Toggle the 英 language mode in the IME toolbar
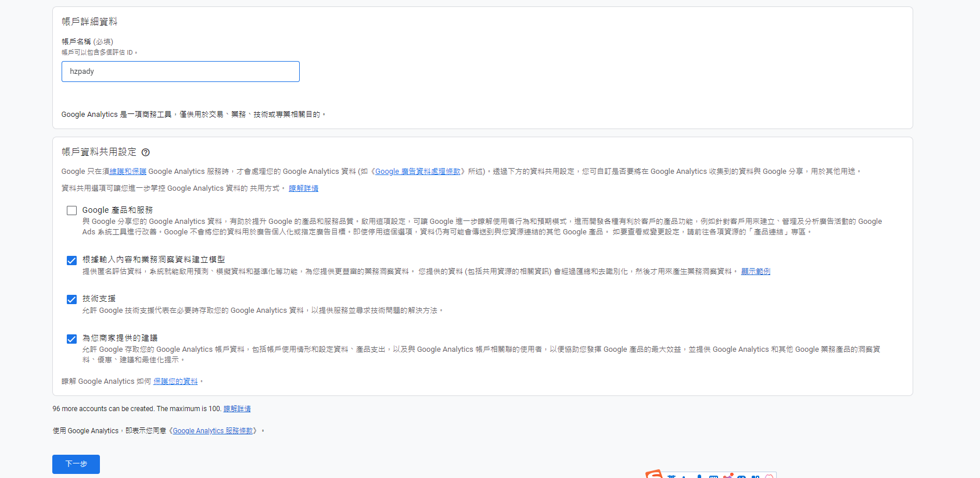The height and width of the screenshot is (478, 980). point(672,476)
